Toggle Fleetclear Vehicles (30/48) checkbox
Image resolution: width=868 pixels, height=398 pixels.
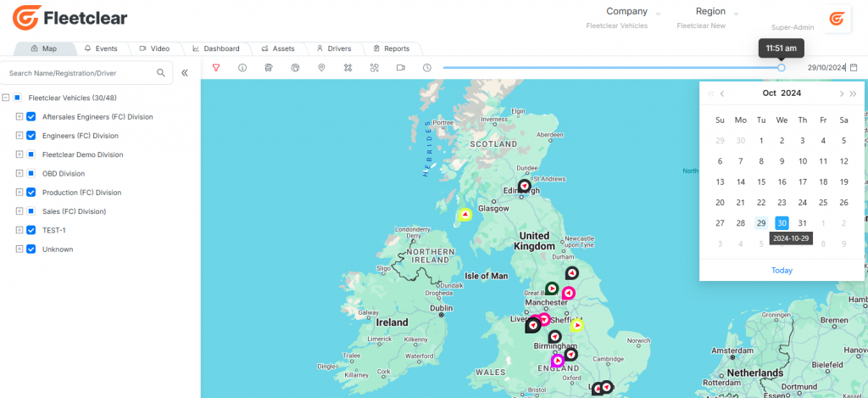click(x=18, y=98)
